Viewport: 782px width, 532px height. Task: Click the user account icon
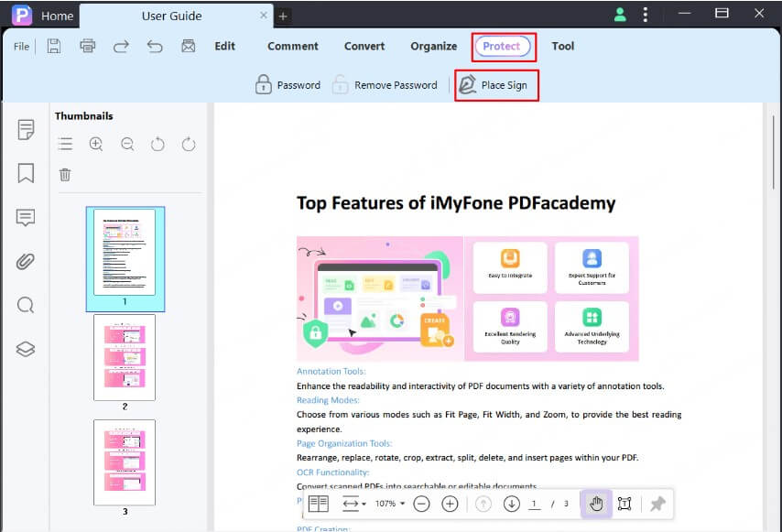620,15
